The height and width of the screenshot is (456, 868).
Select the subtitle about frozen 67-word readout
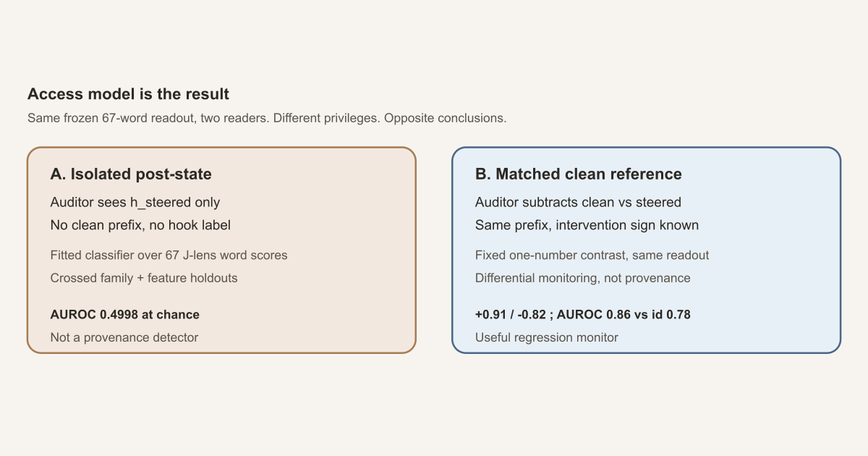[267, 117]
